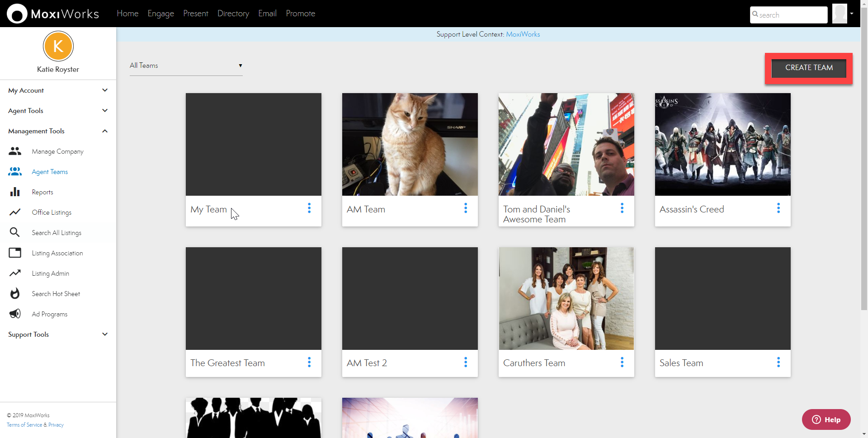Collapse the Management Tools section
Image resolution: width=868 pixels, height=438 pixels.
[105, 131]
